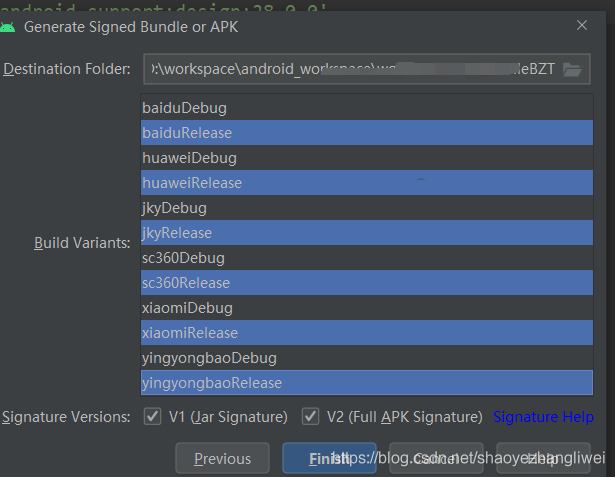Select xiaomiRelease build variant
615x477 pixels.
click(x=367, y=333)
